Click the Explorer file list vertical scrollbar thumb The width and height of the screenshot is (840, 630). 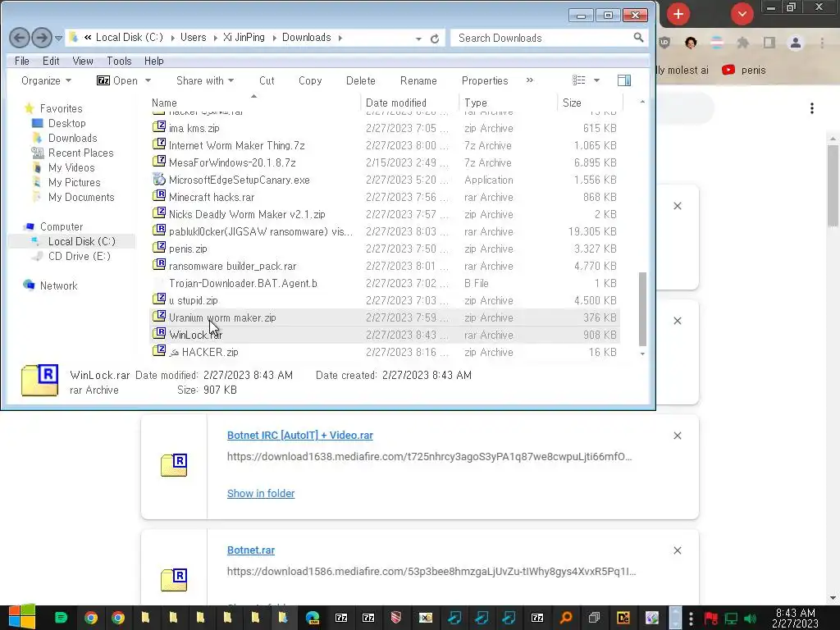(642, 309)
